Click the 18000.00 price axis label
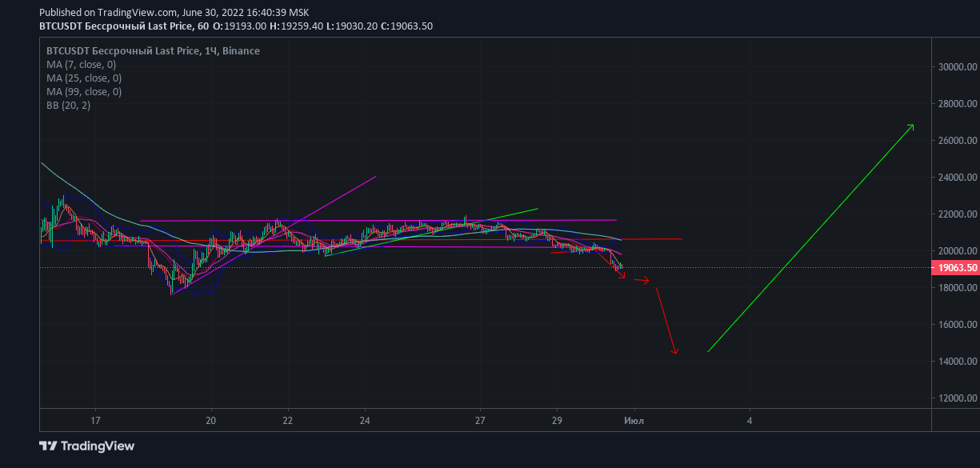The height and width of the screenshot is (468, 980). click(958, 288)
